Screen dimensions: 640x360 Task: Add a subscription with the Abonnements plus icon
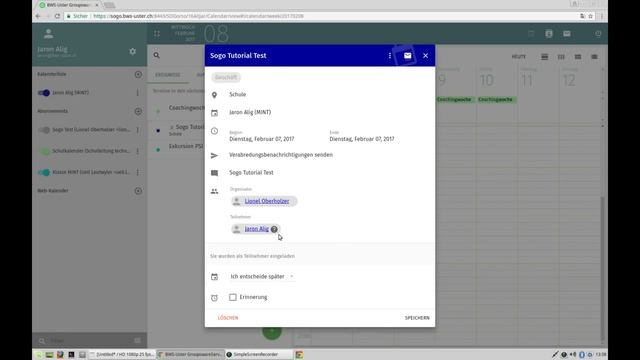coord(138,111)
